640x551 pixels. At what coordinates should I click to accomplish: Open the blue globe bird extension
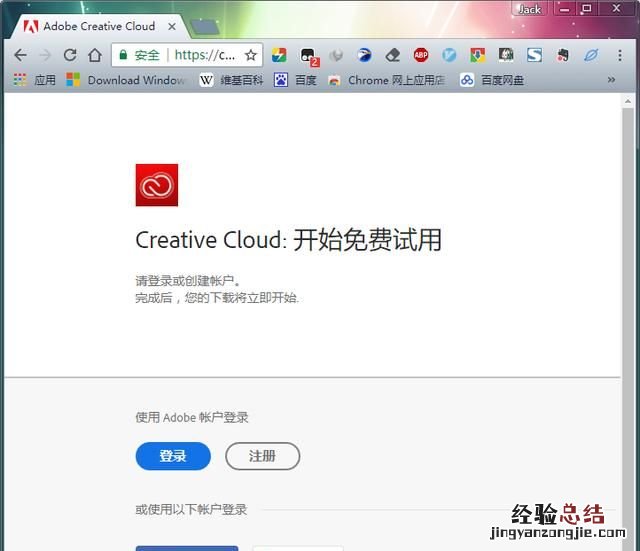[x=364, y=55]
